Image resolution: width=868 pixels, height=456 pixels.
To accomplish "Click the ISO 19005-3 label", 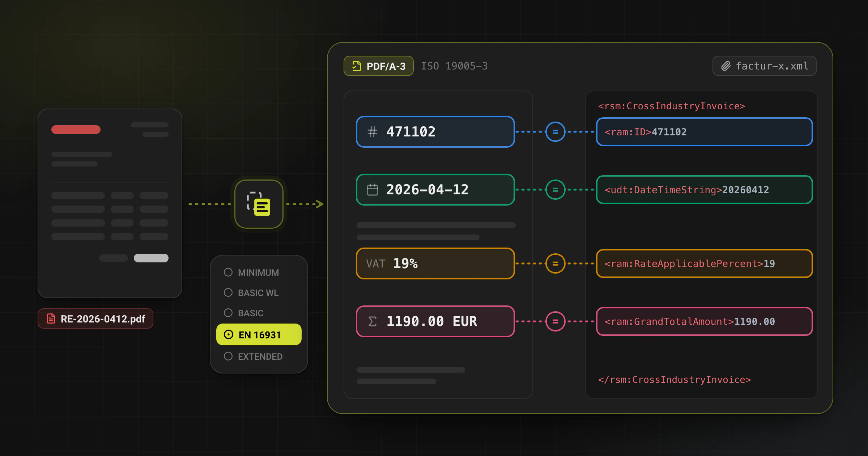I will pyautogui.click(x=454, y=66).
